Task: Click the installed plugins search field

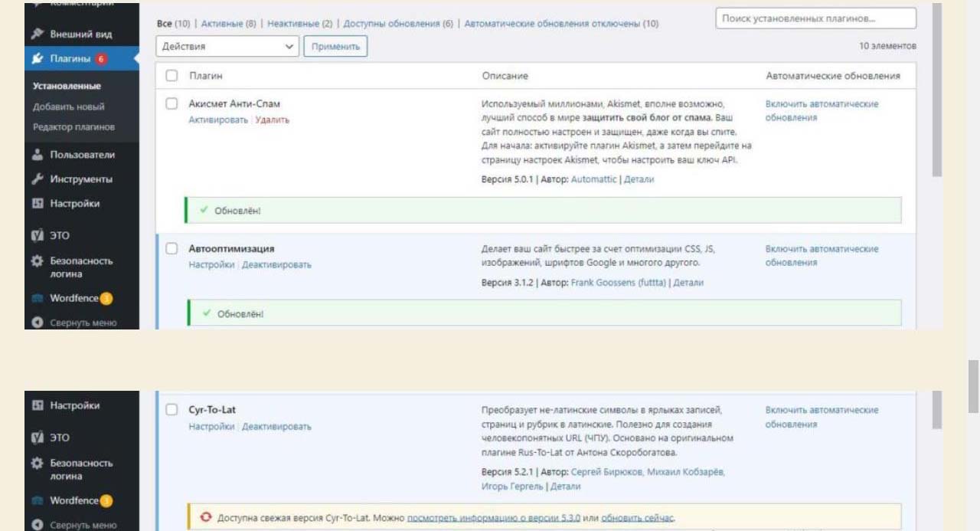Action: (815, 18)
